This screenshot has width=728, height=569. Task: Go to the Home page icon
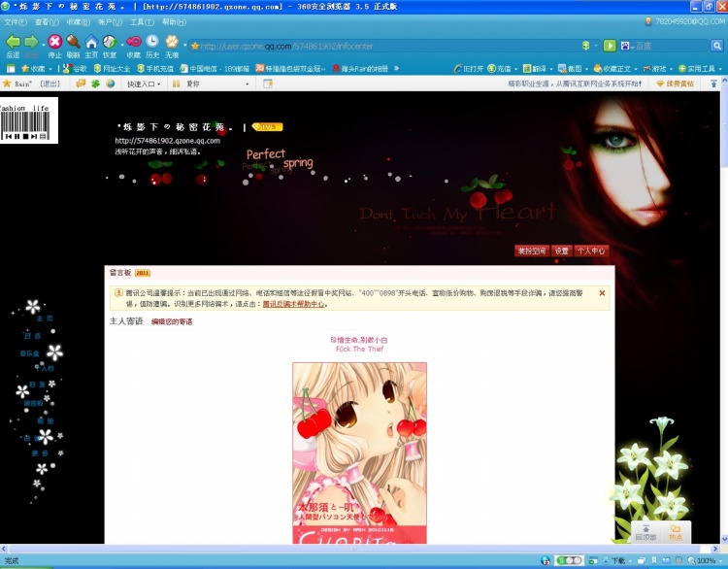[91, 43]
